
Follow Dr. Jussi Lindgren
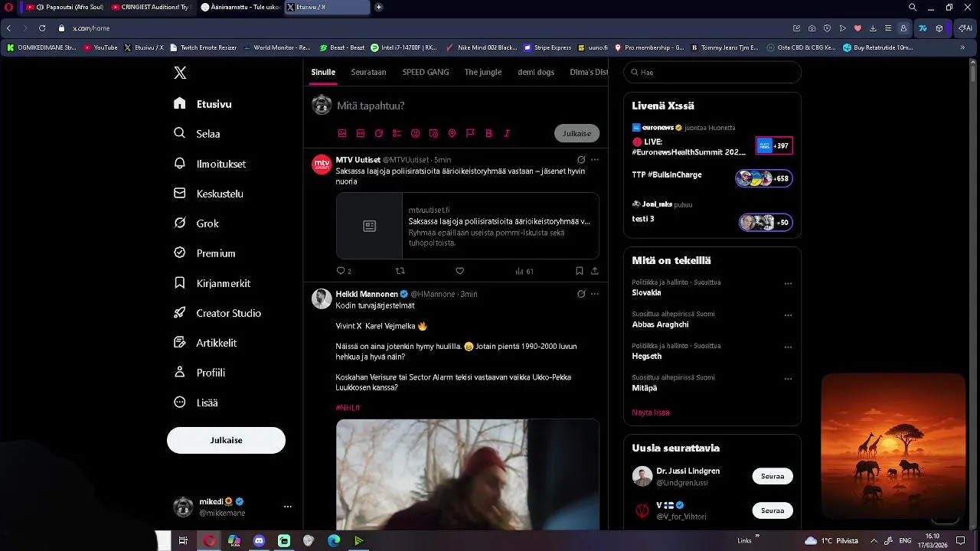[773, 476]
